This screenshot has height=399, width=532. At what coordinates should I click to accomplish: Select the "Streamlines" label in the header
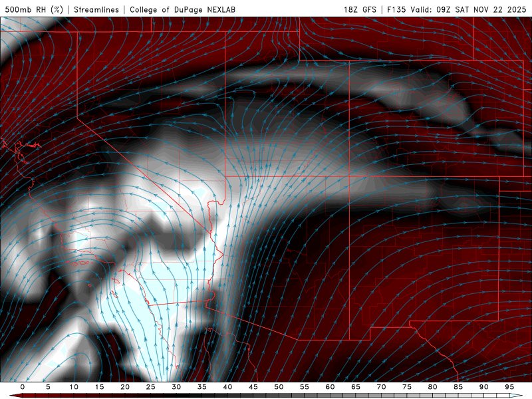(96, 9)
